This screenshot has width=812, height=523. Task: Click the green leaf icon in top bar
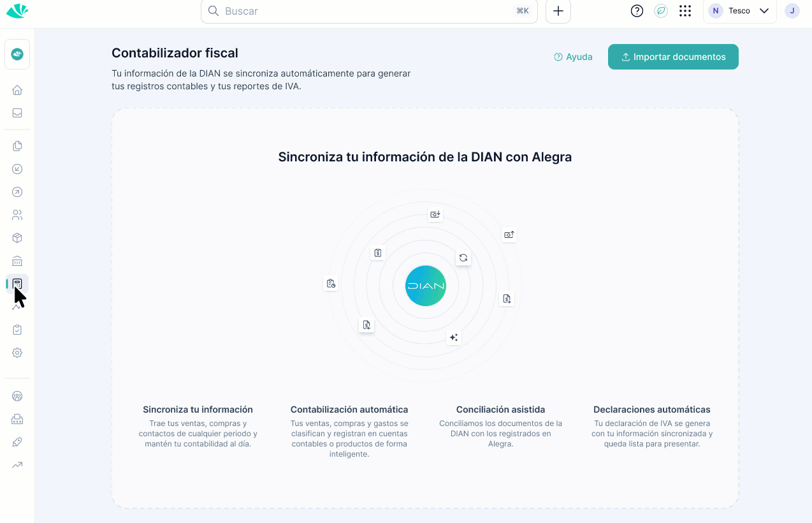(x=661, y=11)
